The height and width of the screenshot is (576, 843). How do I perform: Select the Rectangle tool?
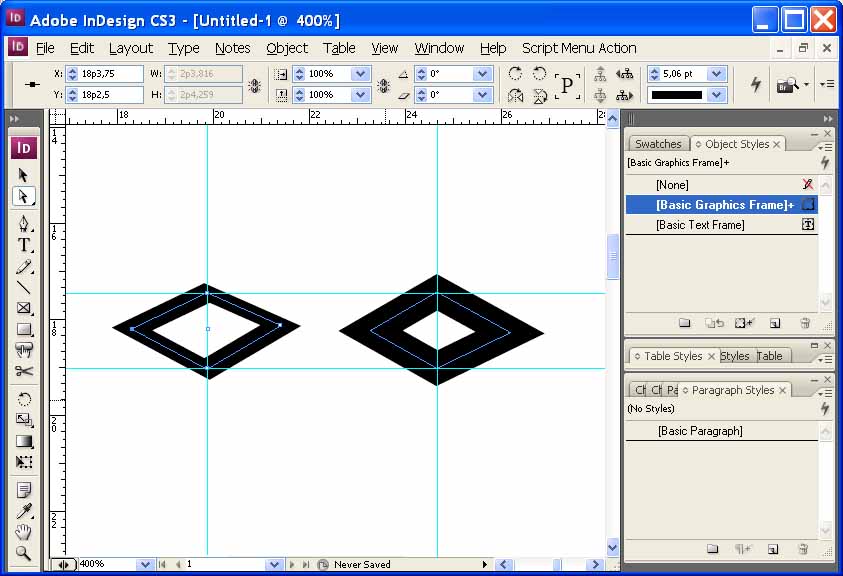tap(24, 329)
